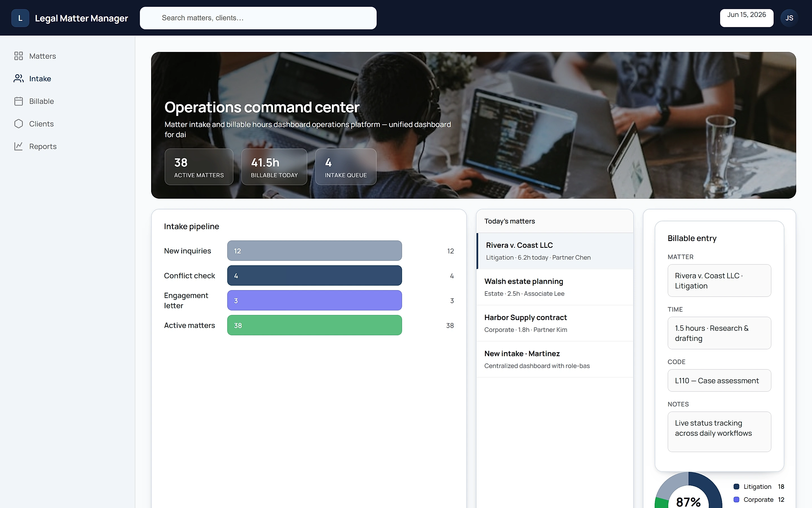Click the Today's matters heading
Viewport: 812px width, 508px height.
click(509, 221)
